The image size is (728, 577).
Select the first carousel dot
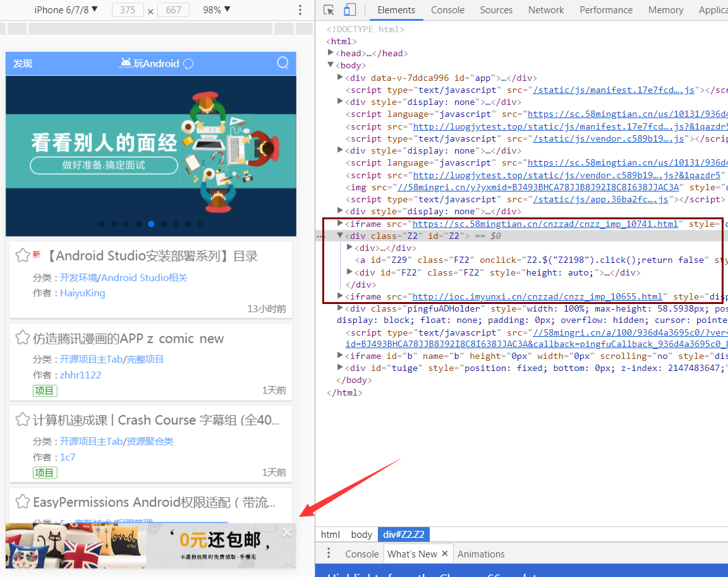coord(102,224)
